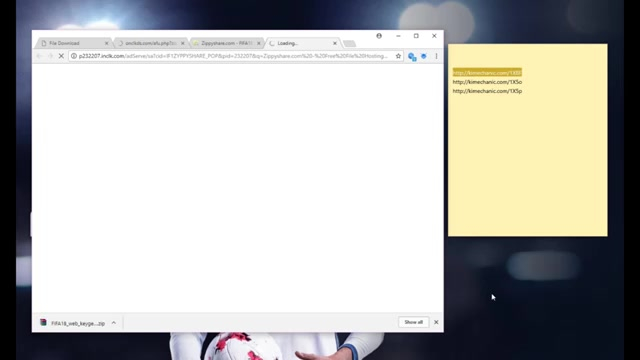Viewport: 640px width, 360px height.
Task: Click the blue shield extension icon
Action: pos(424,56)
